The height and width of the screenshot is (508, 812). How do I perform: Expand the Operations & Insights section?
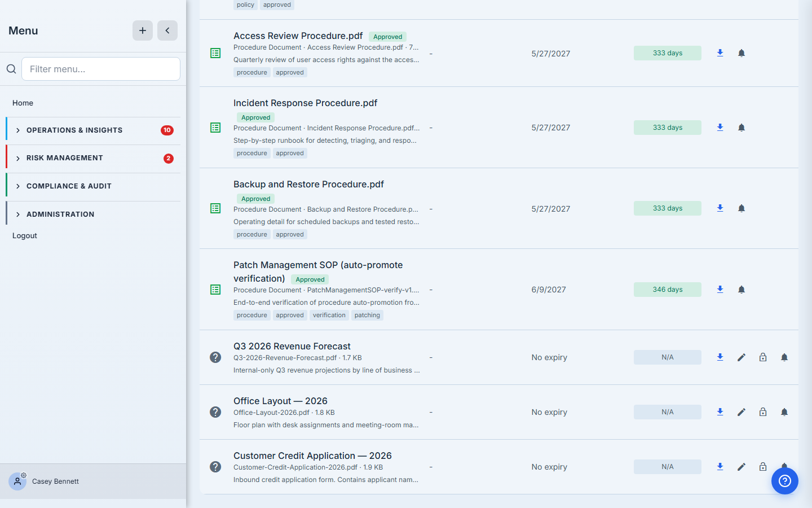point(18,130)
